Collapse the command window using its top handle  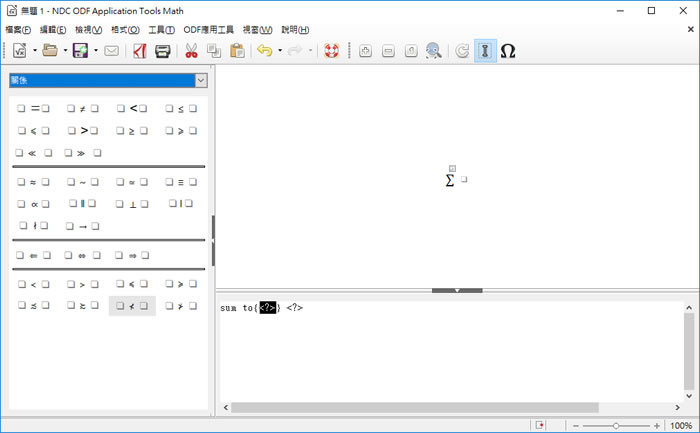457,291
